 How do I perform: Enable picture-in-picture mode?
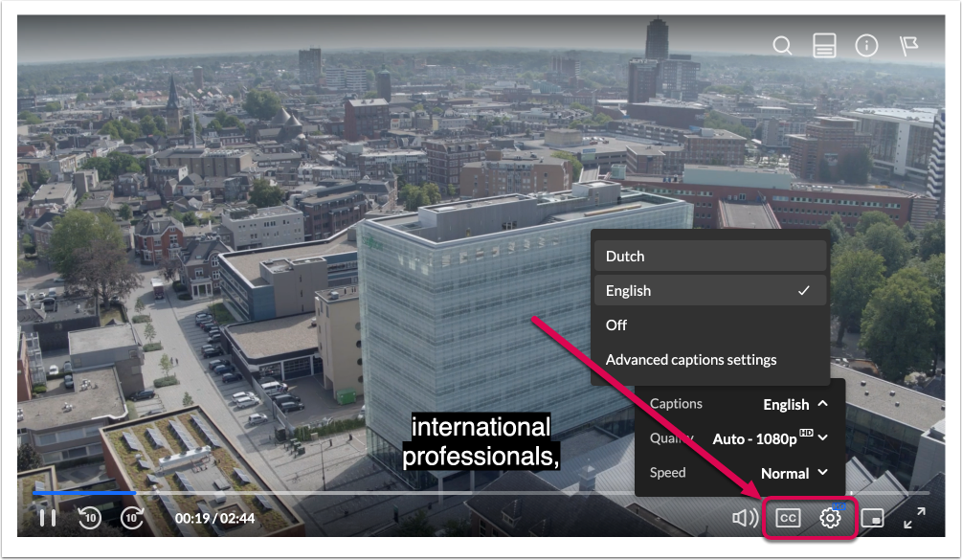[872, 518]
